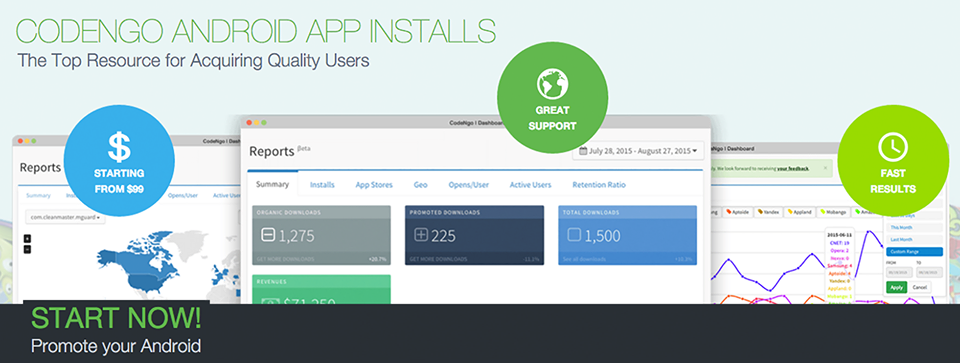This screenshot has height=363, width=960.
Task: Switch to the App Stores tab
Action: 374,185
